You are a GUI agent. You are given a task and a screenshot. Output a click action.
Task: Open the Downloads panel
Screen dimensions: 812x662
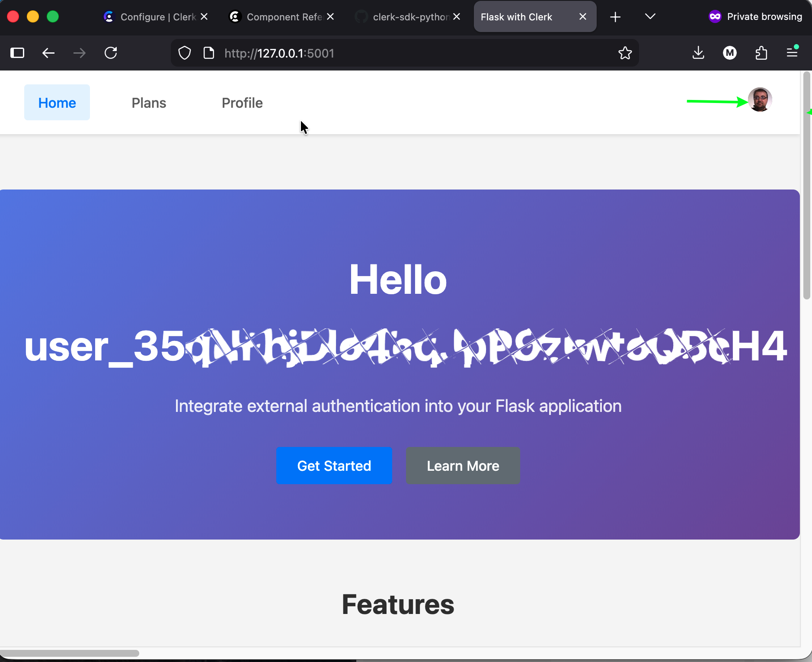[698, 53]
